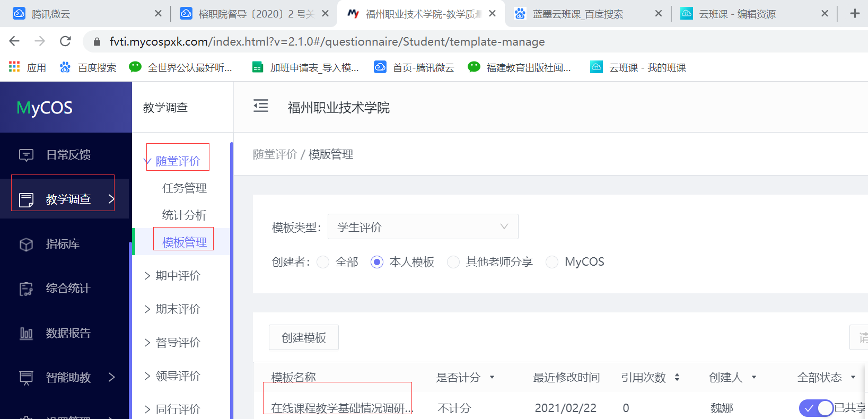Image resolution: width=868 pixels, height=419 pixels.
Task: Open 任务管理 under 随堂评价
Action: coord(184,188)
